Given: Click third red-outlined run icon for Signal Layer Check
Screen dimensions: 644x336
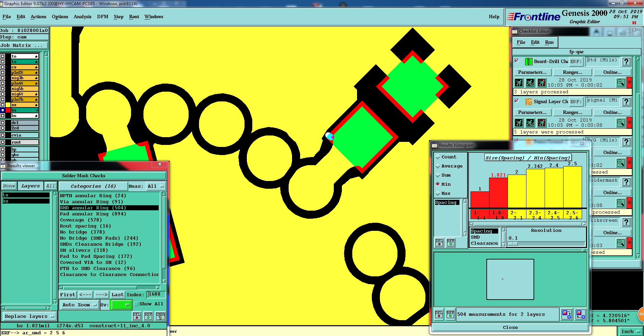Looking at the screenshot, I should [x=542, y=123].
